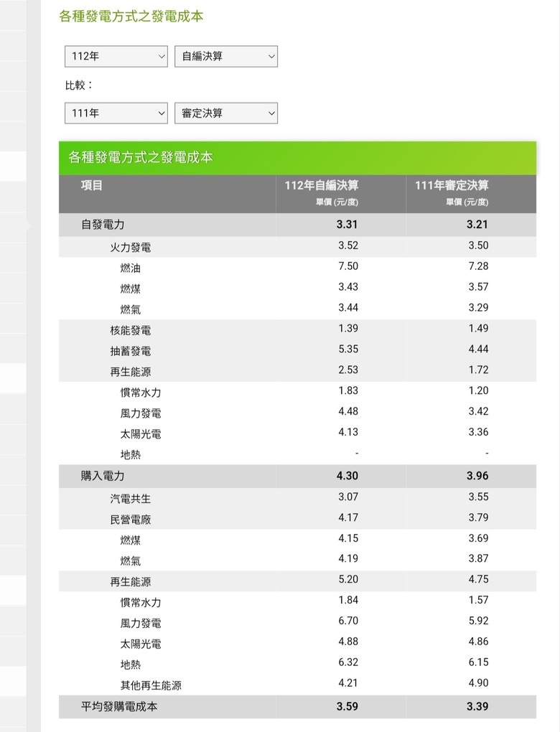Click the 4.19 value under 民營電廠 燃氣

348,558
